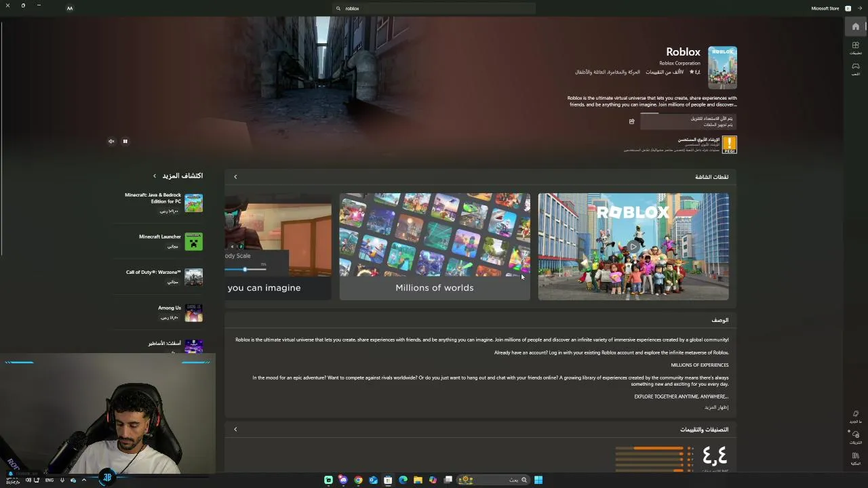Click the Minecraft Java & Bedrock icon

193,203
